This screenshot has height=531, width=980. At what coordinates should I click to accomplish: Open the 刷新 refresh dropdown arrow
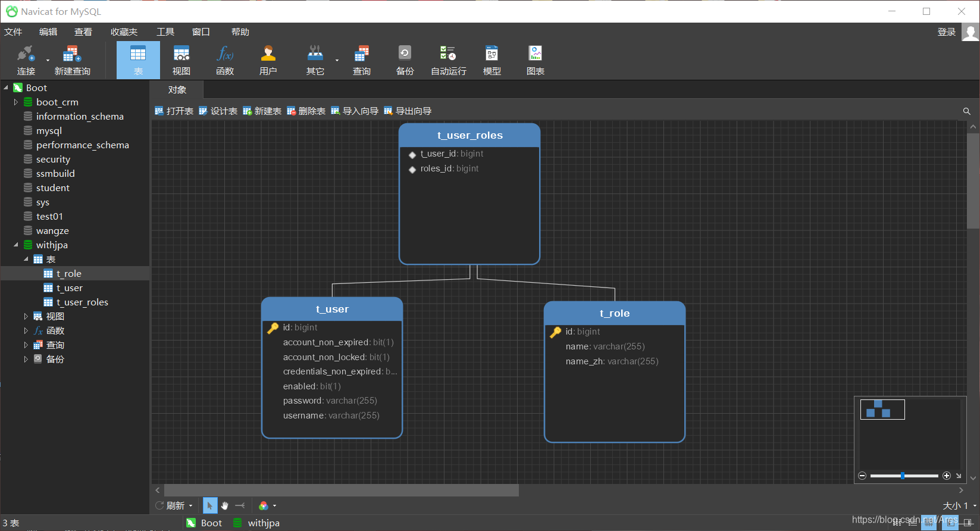pyautogui.click(x=190, y=506)
